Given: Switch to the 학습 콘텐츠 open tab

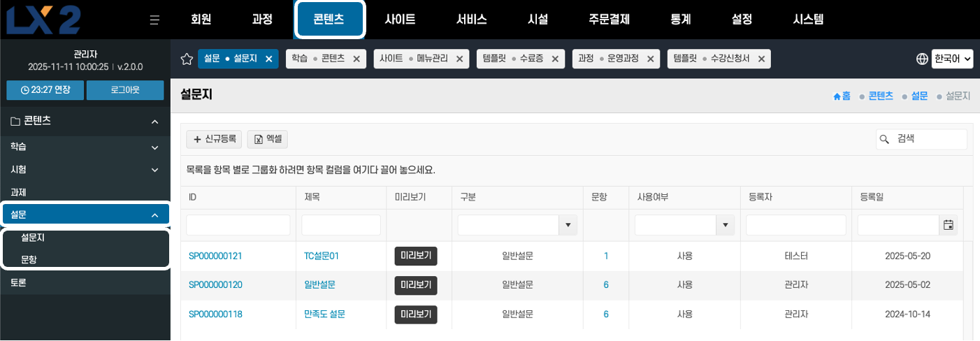Looking at the screenshot, I should point(318,59).
